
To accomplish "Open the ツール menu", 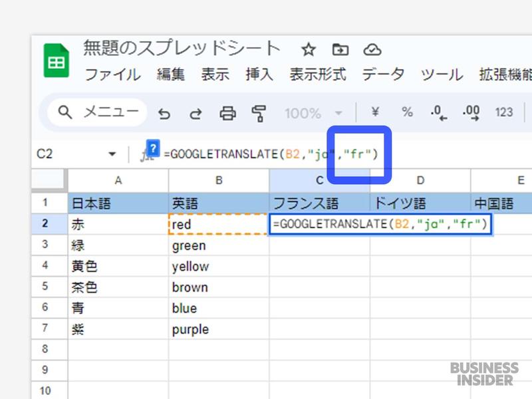I will 442,74.
